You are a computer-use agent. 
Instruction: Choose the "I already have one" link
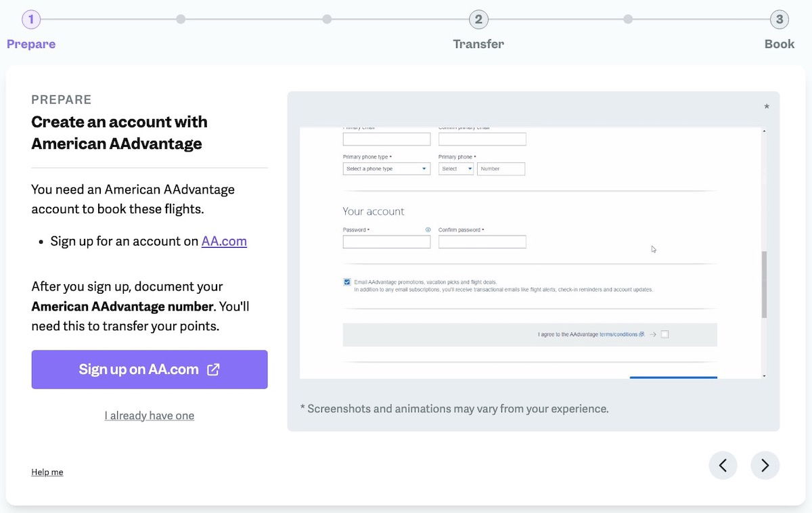point(150,416)
